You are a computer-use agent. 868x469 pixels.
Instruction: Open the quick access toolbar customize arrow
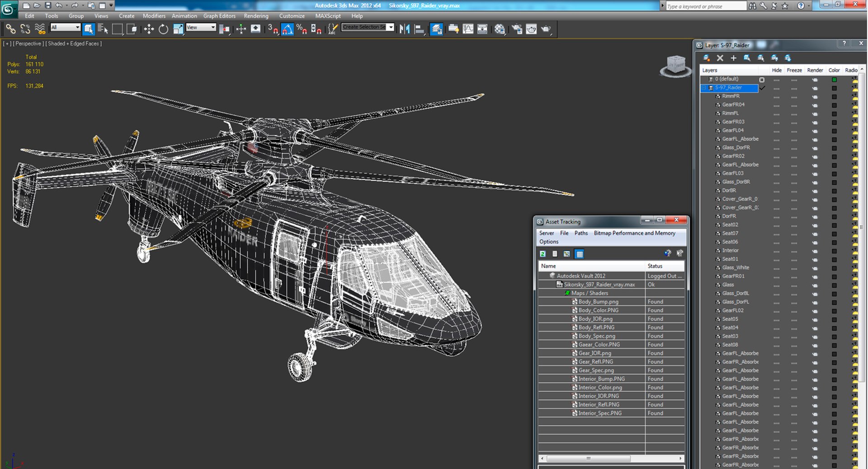(111, 5)
